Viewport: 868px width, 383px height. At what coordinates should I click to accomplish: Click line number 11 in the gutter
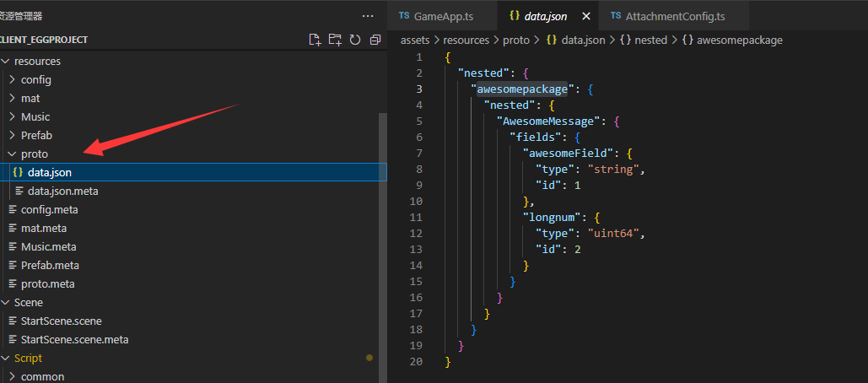point(417,218)
